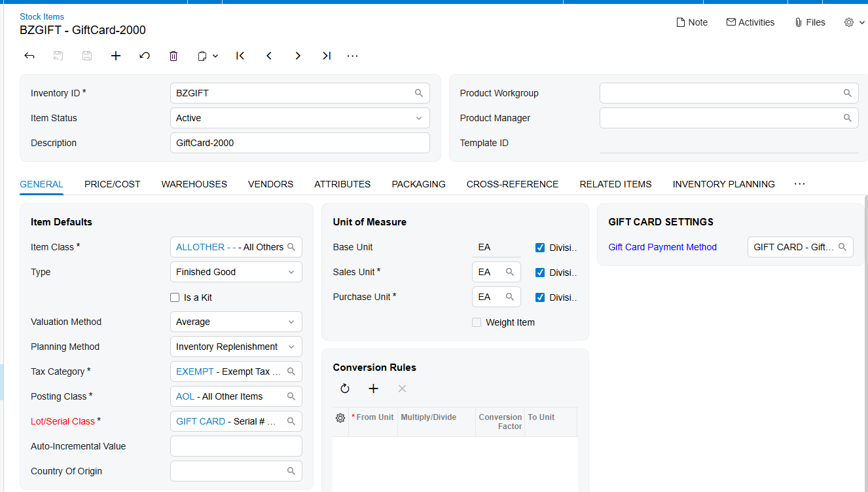The height and width of the screenshot is (492, 868).
Task: Expand the Planning Method dropdown
Action: coord(291,347)
